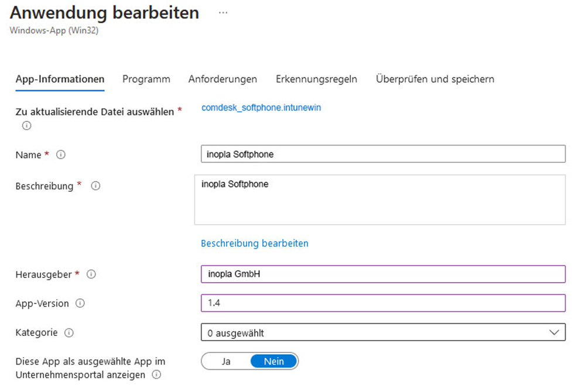
Task: Click the Kategorie dropdown chevron arrow
Action: pos(554,332)
